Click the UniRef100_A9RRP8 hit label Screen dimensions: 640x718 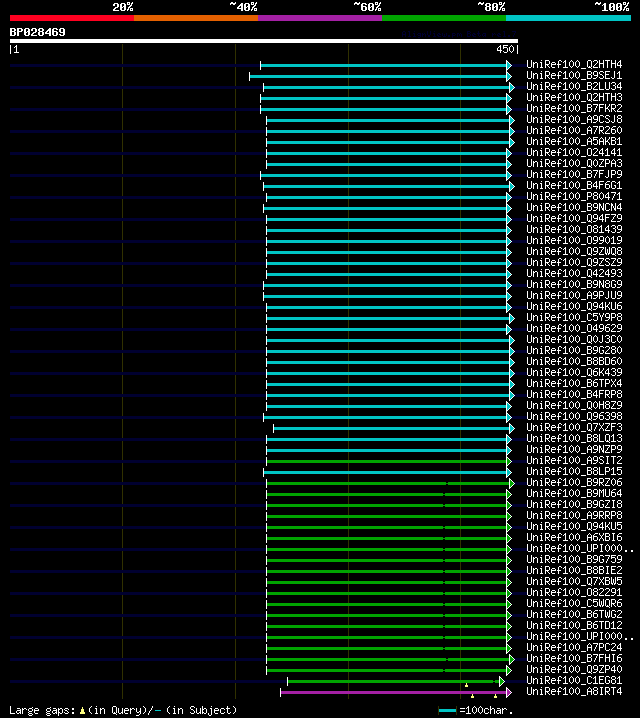pyautogui.click(x=574, y=515)
